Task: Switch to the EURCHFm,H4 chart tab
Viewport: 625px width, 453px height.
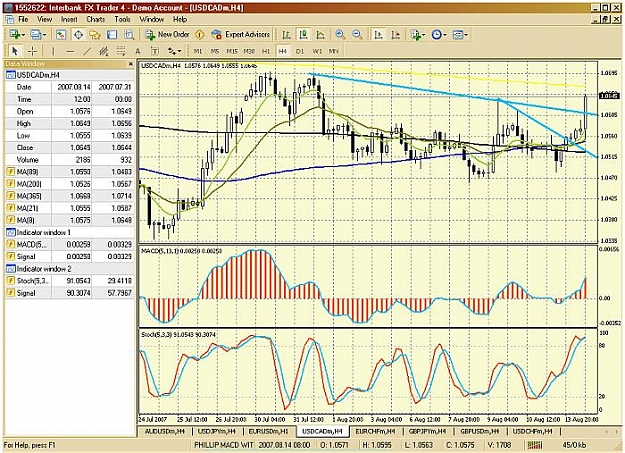Action: pos(375,431)
